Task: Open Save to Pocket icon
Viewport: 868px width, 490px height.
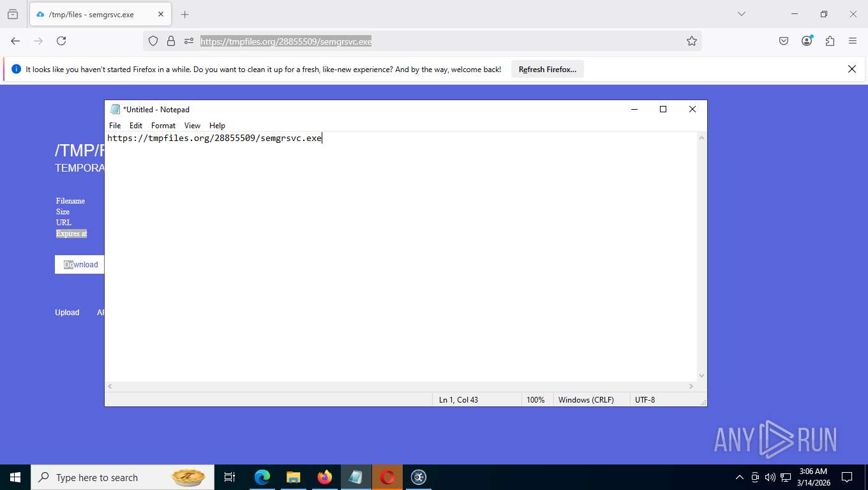Action: 784,41
